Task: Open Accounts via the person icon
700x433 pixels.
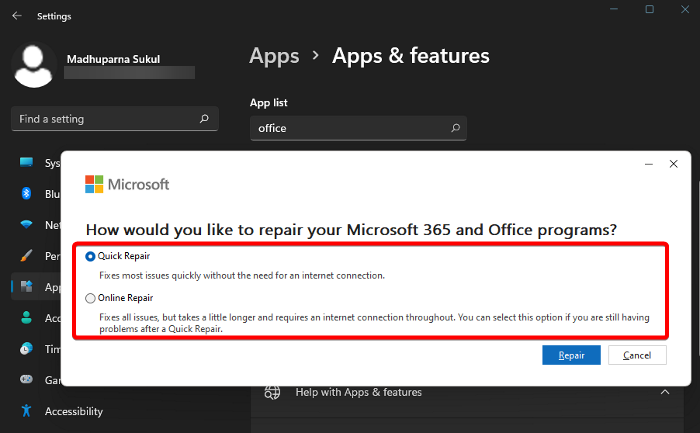Action: [x=26, y=318]
